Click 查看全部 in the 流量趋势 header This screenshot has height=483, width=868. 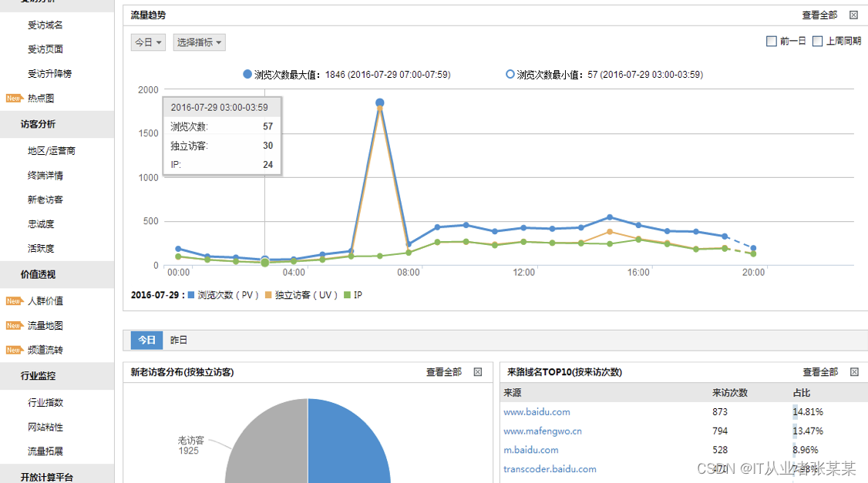click(819, 15)
